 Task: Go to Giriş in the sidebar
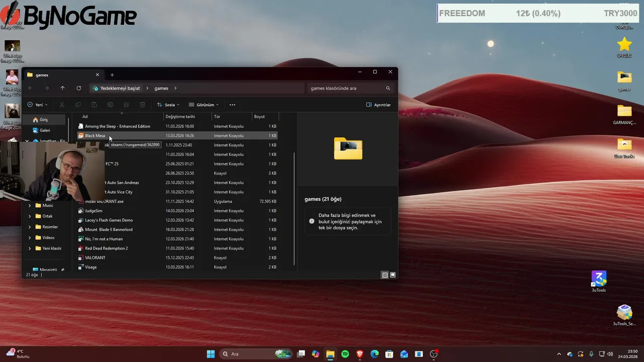(44, 120)
